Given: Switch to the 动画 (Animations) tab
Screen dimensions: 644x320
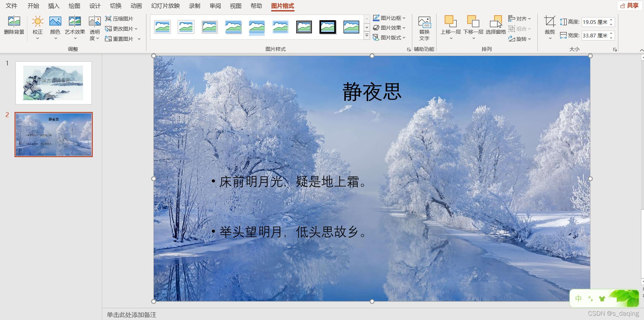Looking at the screenshot, I should tap(136, 6).
